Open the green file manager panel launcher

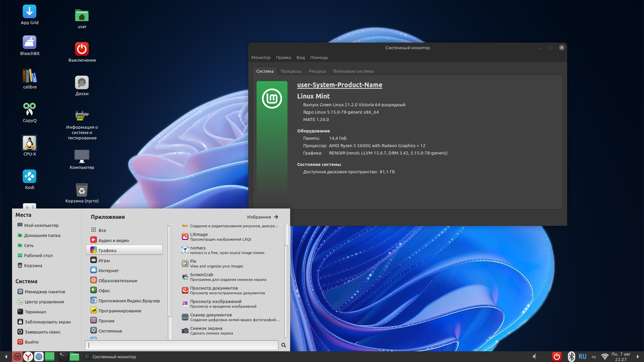(75, 356)
